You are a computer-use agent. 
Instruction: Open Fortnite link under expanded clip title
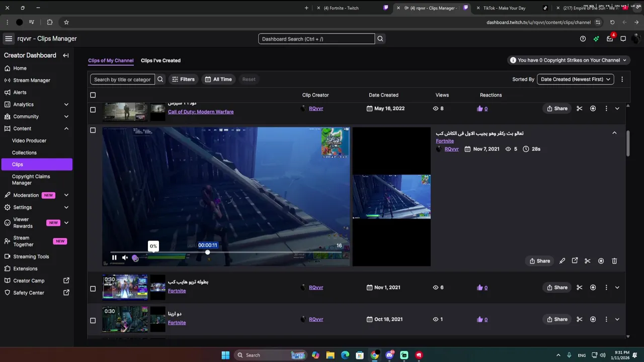[445, 141]
